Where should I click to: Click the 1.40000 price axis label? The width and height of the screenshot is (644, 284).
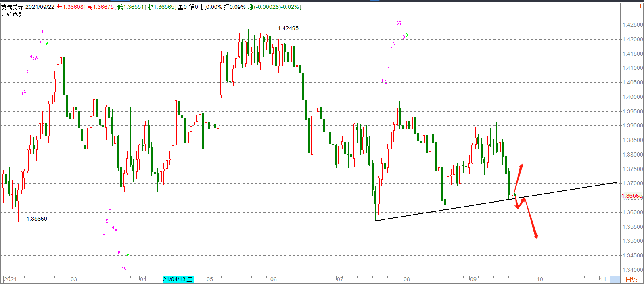(632, 97)
